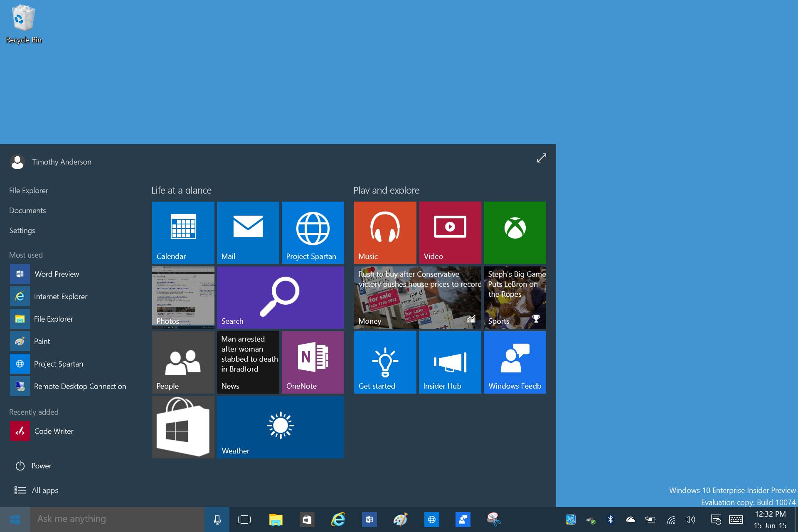Screen dimensions: 798x532
Task: Open the Mail app tile
Action: click(x=248, y=232)
